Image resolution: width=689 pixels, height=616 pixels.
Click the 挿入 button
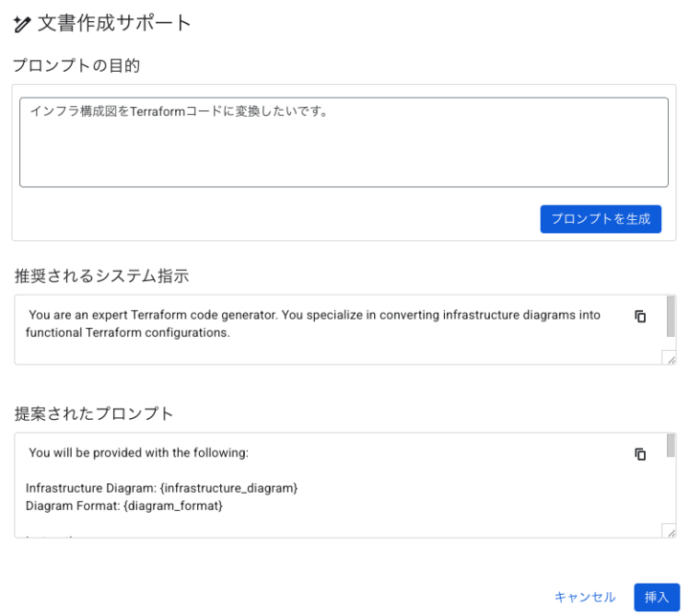pyautogui.click(x=656, y=597)
